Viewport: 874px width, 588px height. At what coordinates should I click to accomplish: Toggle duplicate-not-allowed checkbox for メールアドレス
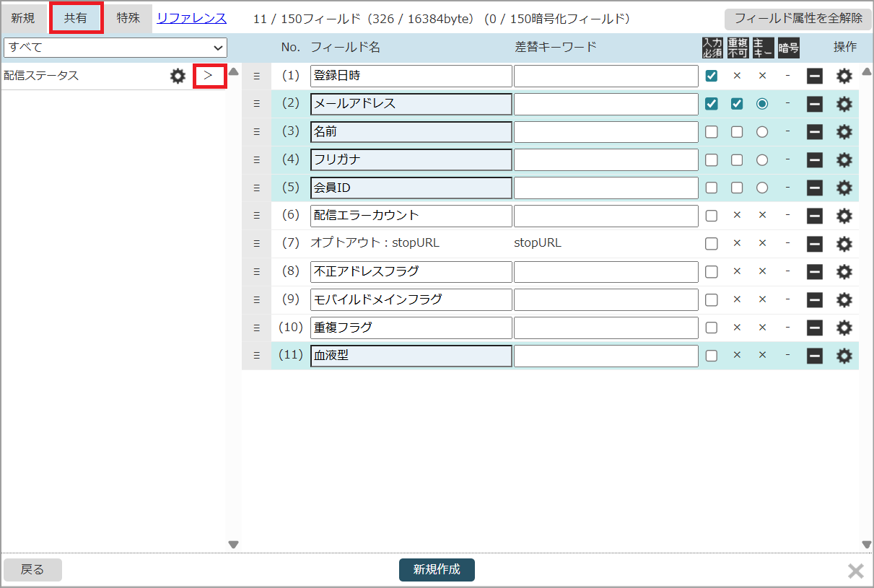coord(737,104)
